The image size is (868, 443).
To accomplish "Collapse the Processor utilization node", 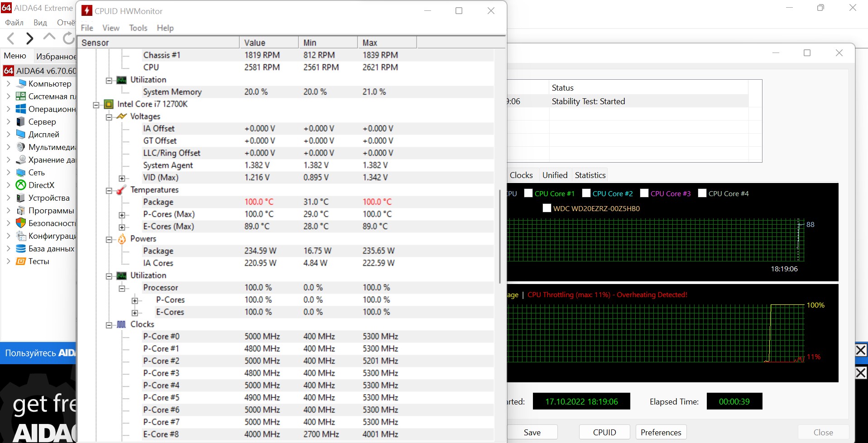I will [x=122, y=288].
